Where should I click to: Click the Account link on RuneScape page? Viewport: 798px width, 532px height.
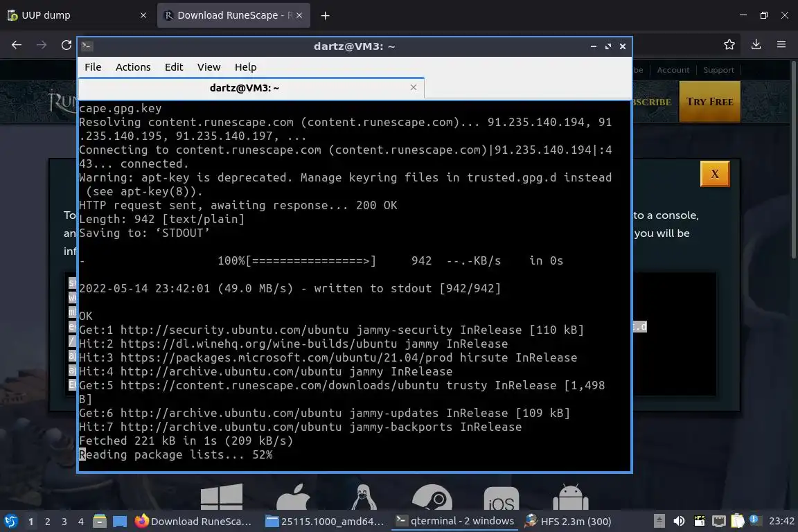coord(673,70)
